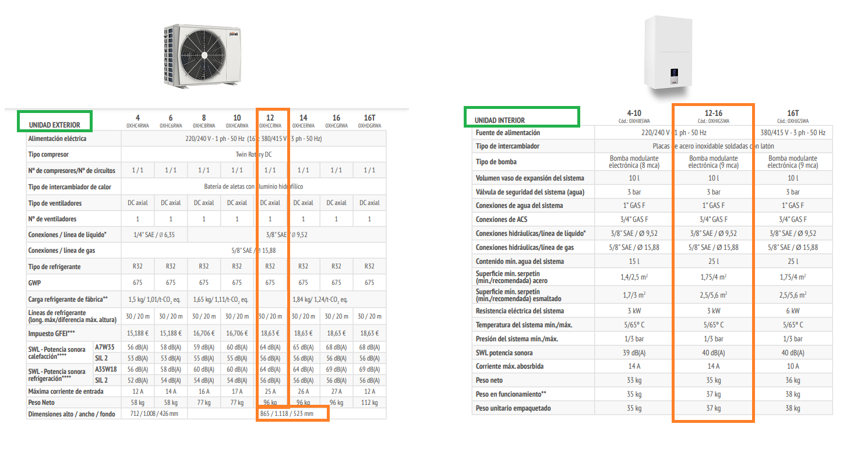Click model code 0XHC4RWA column header
868x452 pixels.
[x=137, y=125]
